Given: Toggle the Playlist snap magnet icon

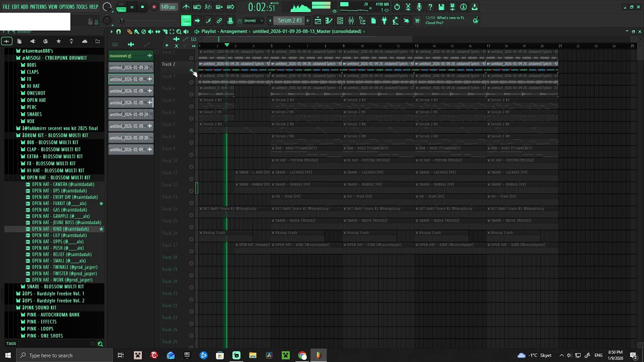Looking at the screenshot, I should [118, 31].
